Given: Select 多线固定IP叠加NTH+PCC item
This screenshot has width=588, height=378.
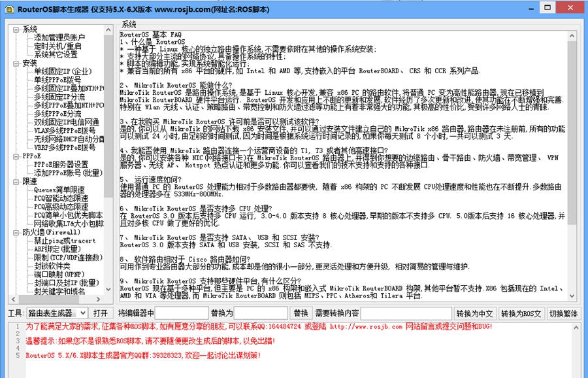Looking at the screenshot, I should [69, 88].
